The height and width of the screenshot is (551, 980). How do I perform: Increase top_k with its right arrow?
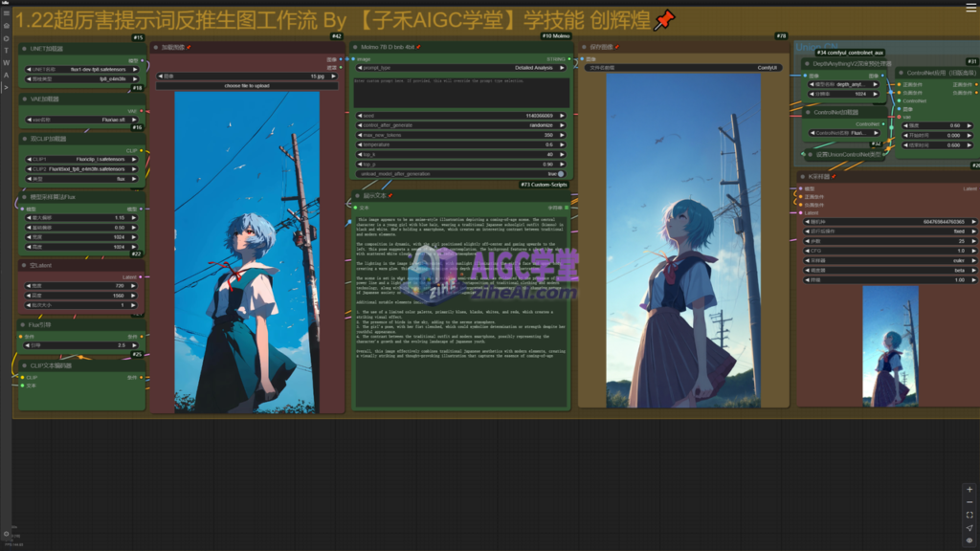click(x=562, y=154)
